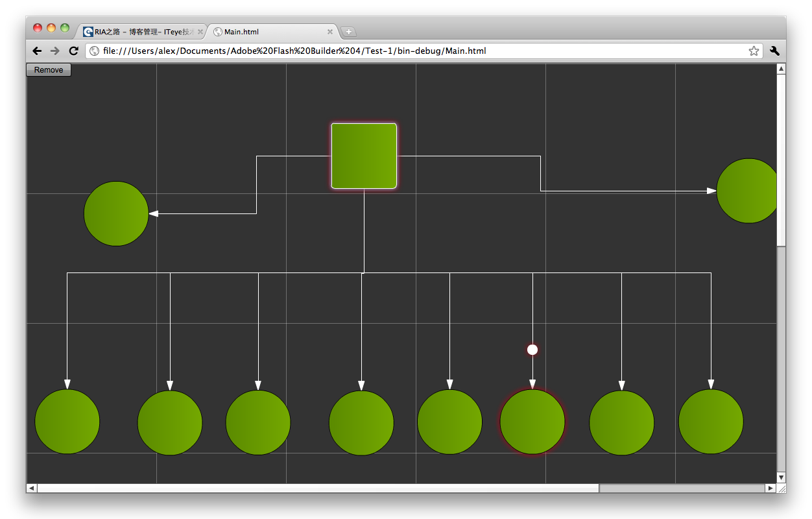
Task: Click the address bar with the Main.html URL
Action: (x=424, y=51)
